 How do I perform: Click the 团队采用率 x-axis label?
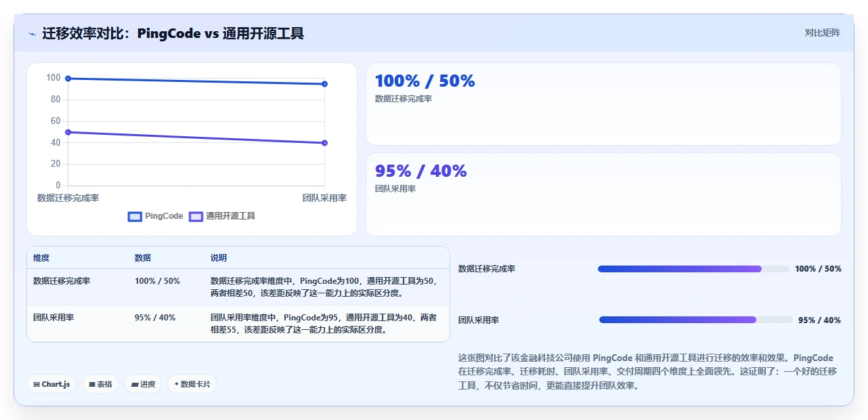[x=324, y=198]
